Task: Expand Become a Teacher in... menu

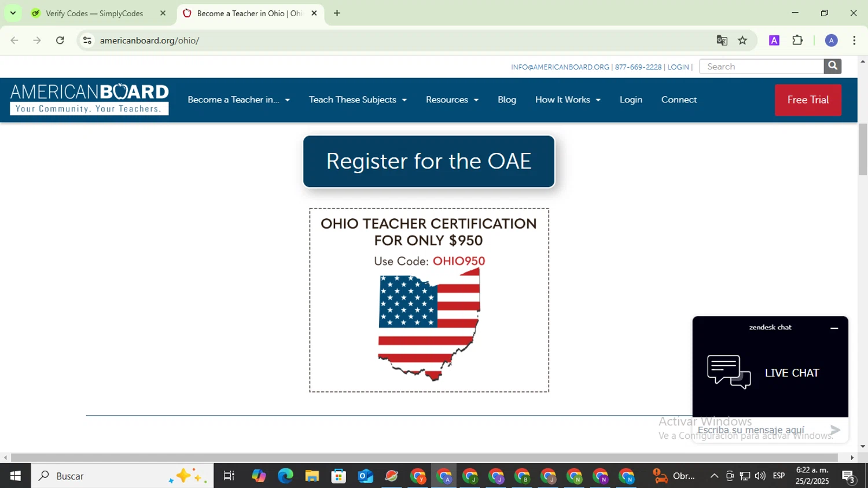Action: 238,100
